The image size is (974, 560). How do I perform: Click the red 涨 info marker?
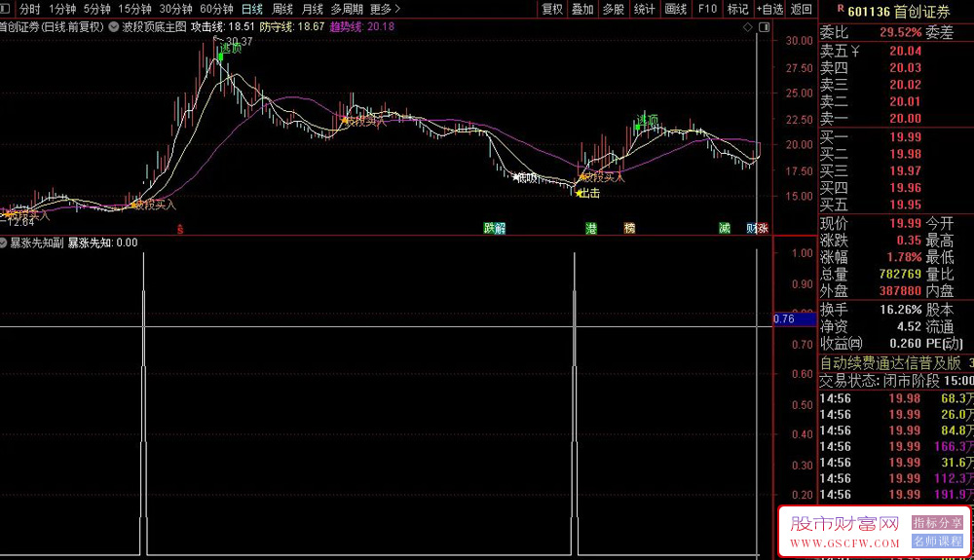763,229
